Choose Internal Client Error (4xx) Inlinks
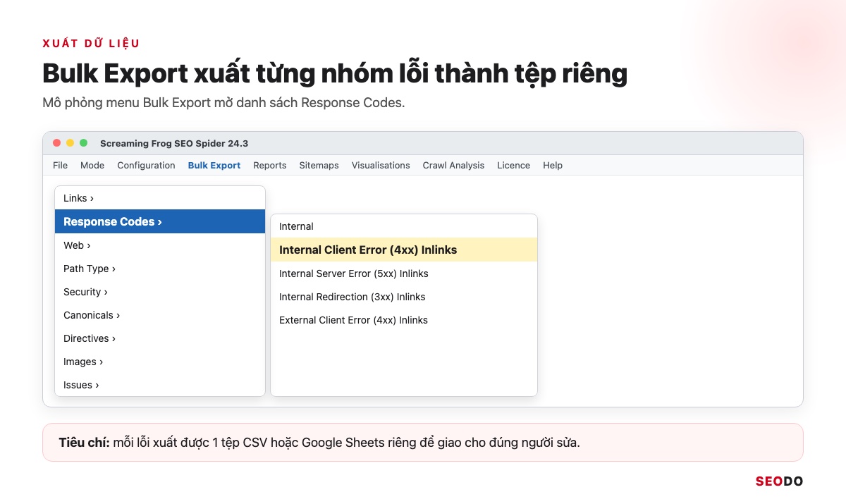This screenshot has width=846, height=504. (404, 250)
